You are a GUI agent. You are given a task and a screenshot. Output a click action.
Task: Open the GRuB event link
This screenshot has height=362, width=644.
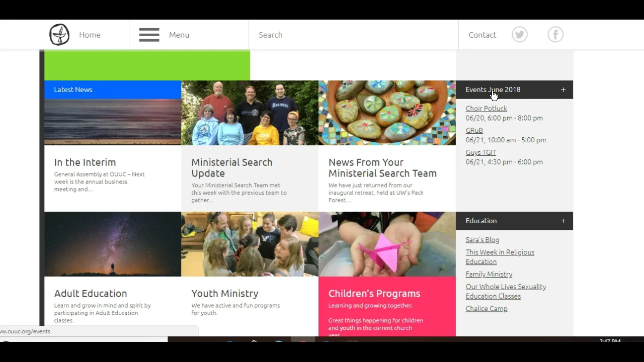(474, 131)
